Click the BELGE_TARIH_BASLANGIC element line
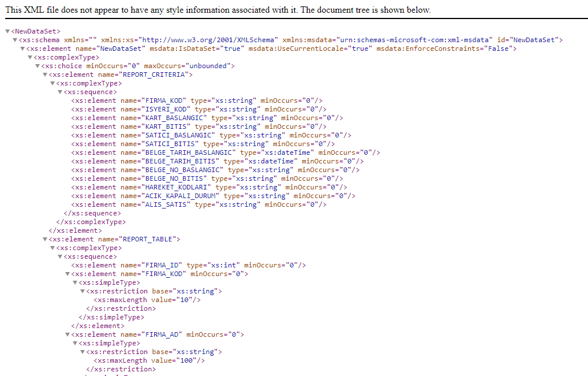588x376 pixels. pyautogui.click(x=225, y=152)
